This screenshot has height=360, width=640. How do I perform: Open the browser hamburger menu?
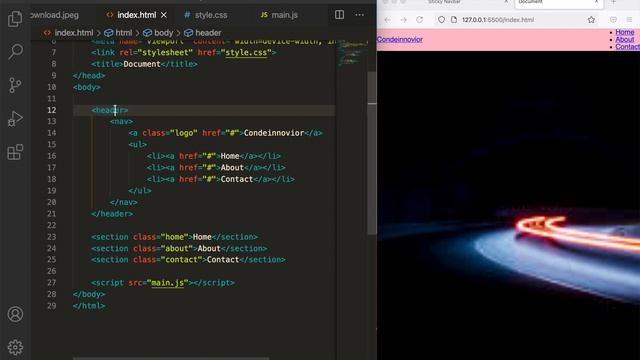pos(629,20)
